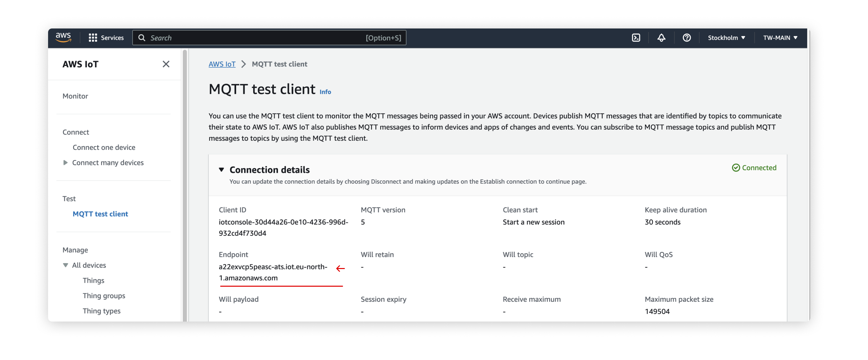Open the Stockholm region dropdown

[x=726, y=38]
